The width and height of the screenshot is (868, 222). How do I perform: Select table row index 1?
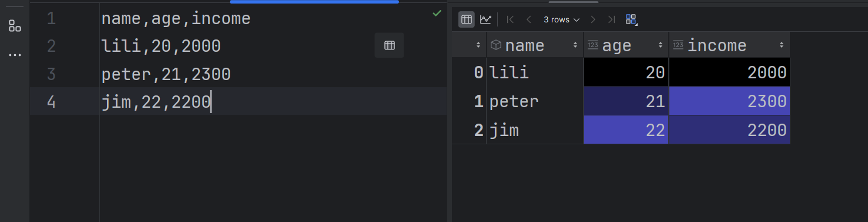click(470, 101)
